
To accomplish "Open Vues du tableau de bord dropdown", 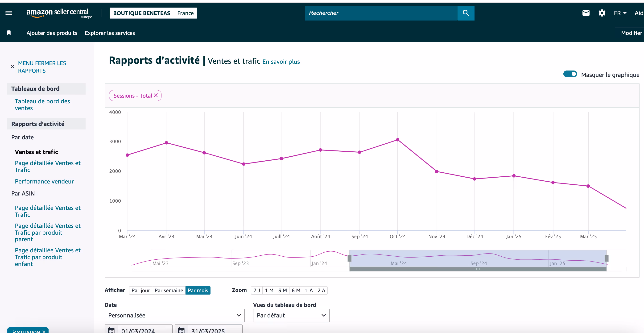I will pos(291,315).
